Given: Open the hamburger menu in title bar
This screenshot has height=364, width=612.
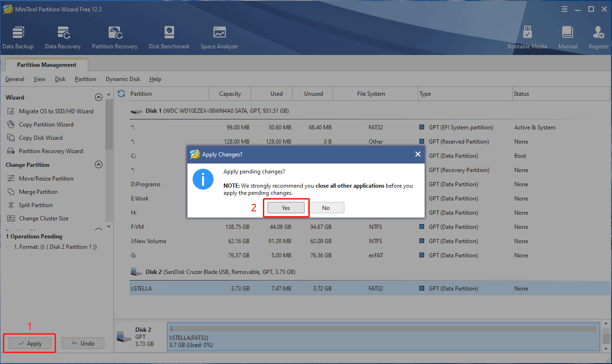Looking at the screenshot, I should coord(564,9).
